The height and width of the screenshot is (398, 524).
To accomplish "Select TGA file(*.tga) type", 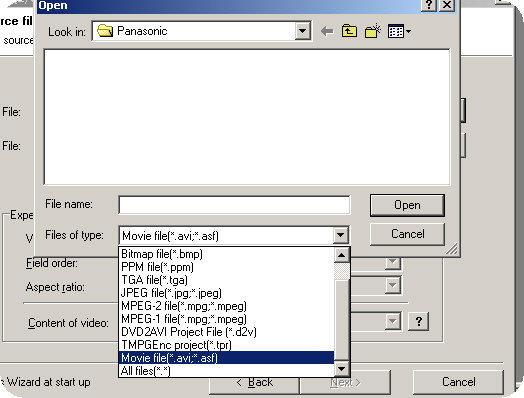I will tap(226, 280).
